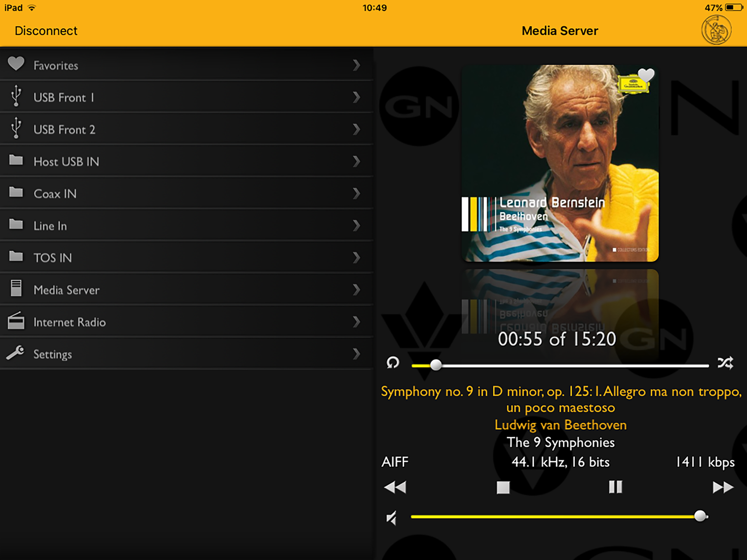This screenshot has height=560, width=747.
Task: Choose the Line In input
Action: 186,225
